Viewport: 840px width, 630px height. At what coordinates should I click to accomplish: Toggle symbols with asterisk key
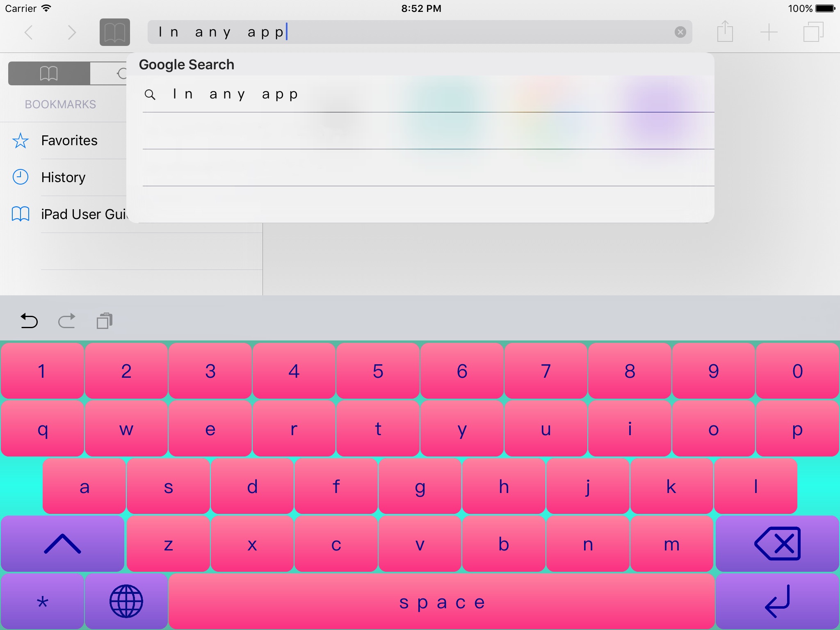[42, 601]
